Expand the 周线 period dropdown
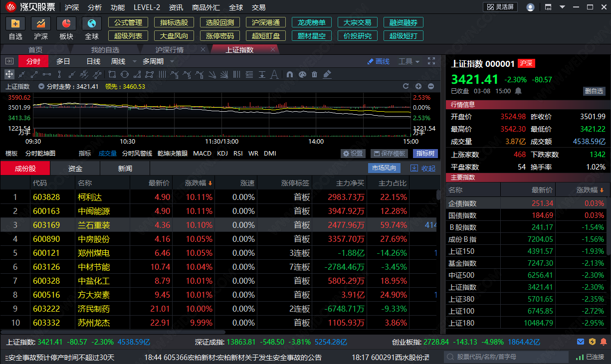The width and height of the screenshot is (611, 364). (136, 61)
